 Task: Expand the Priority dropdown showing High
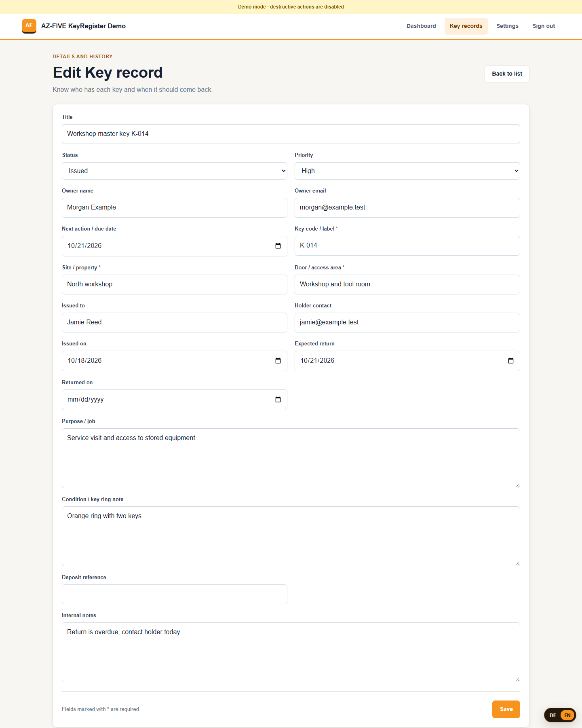pos(407,171)
